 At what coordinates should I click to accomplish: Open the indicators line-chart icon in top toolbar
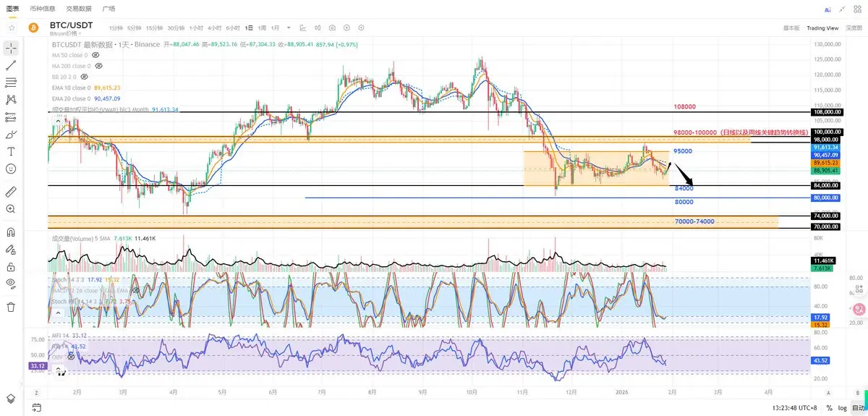303,27
